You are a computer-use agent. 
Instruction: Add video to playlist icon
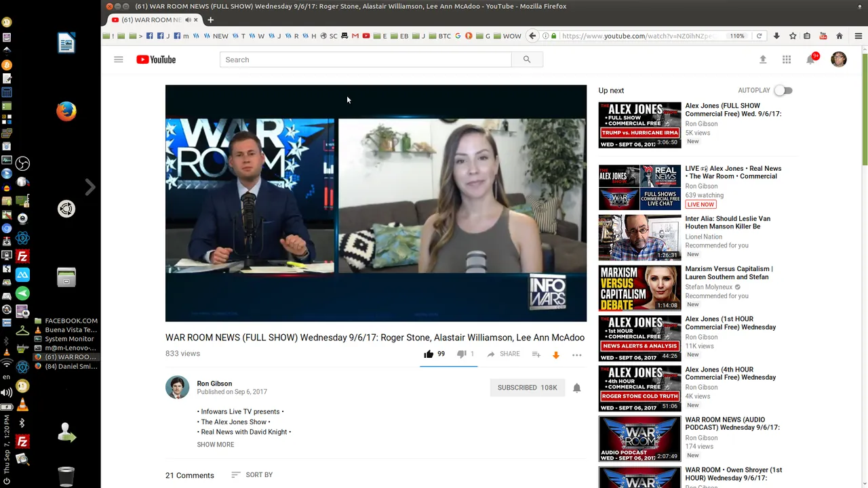pyautogui.click(x=536, y=354)
